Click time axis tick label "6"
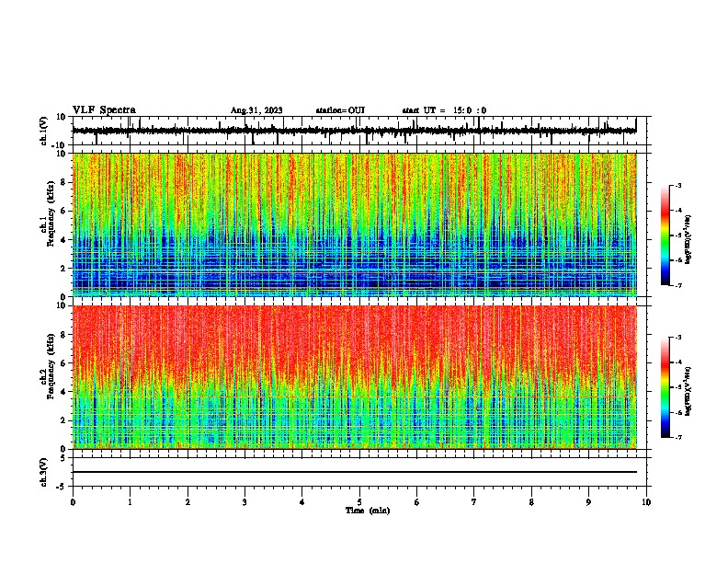Viewport: 728px width, 563px height. click(417, 502)
